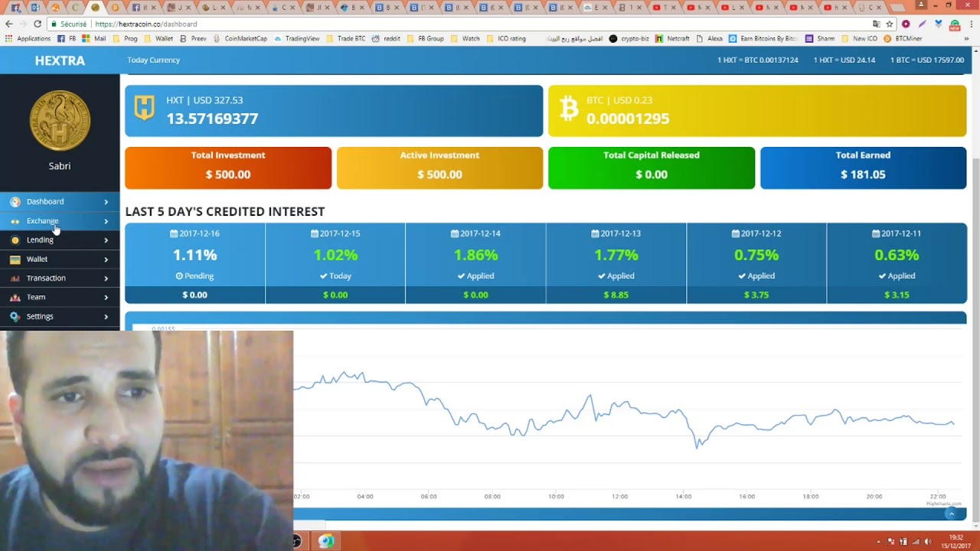Viewport: 980px width, 551px height.
Task: Reload the page with the refresh icon
Action: (38, 24)
